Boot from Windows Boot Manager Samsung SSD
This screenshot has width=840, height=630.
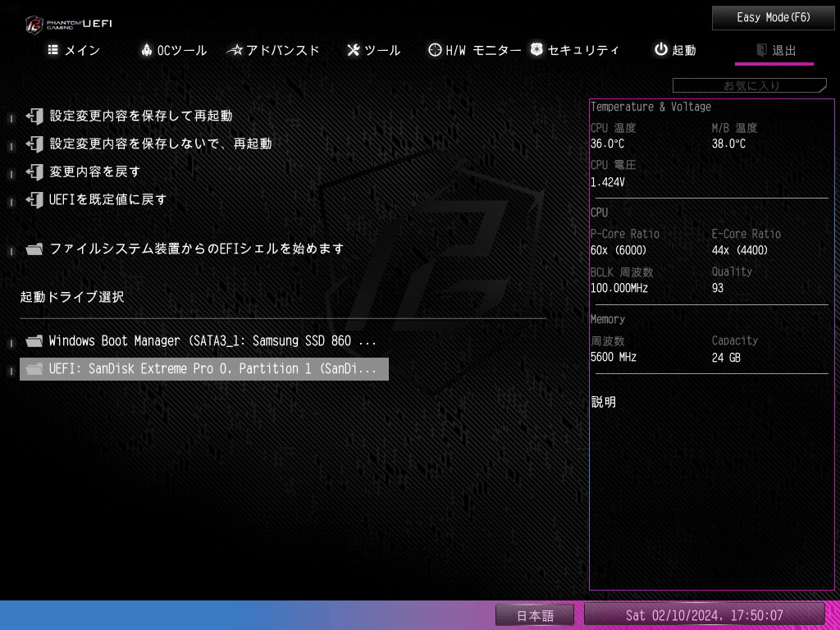[x=203, y=340]
